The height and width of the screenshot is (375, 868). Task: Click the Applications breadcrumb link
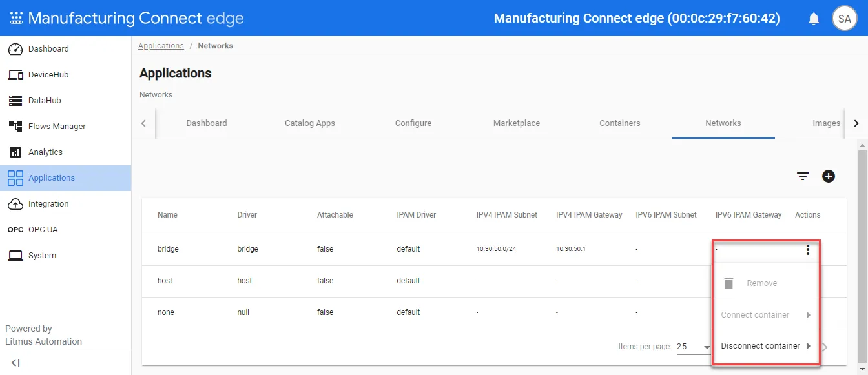(x=161, y=46)
